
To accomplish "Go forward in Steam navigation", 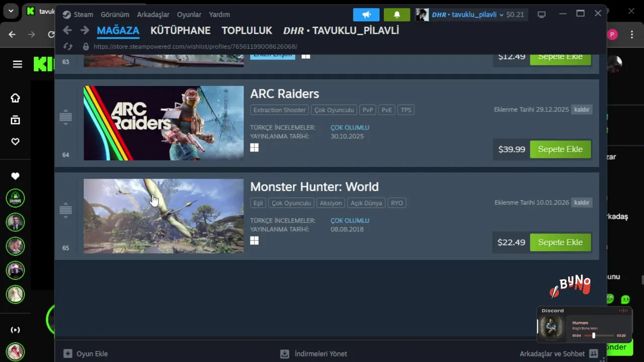I will [85, 31].
